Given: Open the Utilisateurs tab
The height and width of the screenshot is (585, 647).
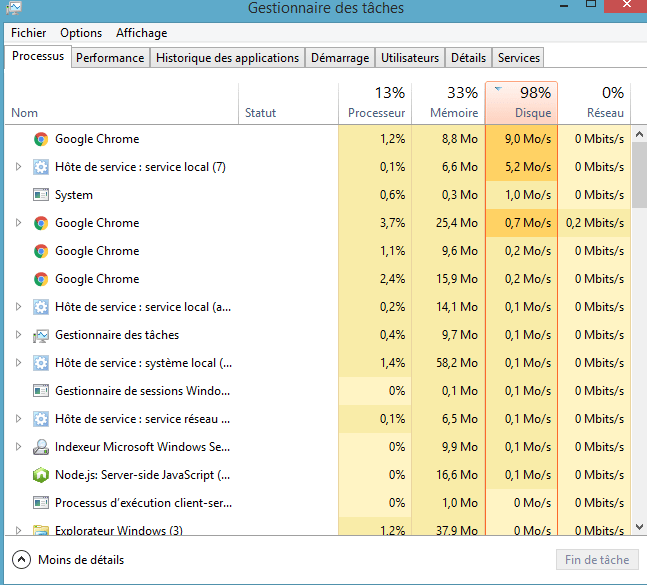Looking at the screenshot, I should tap(410, 58).
